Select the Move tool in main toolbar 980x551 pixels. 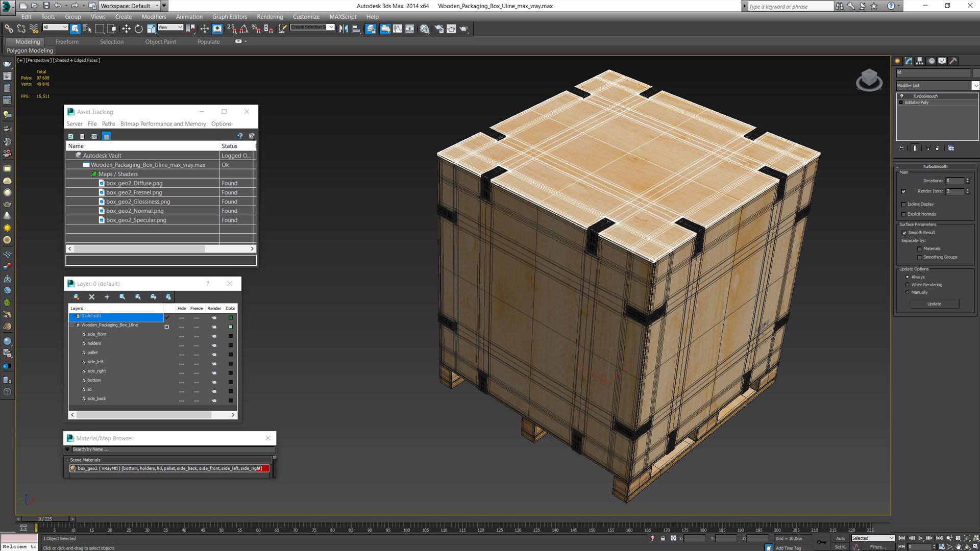126,29
